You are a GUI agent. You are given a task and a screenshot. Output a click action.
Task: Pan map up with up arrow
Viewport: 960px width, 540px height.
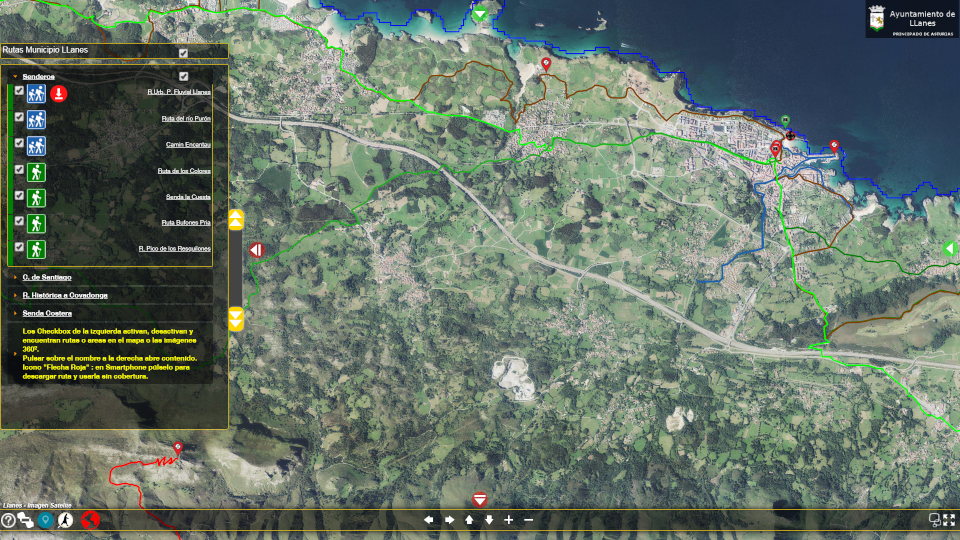click(x=469, y=520)
